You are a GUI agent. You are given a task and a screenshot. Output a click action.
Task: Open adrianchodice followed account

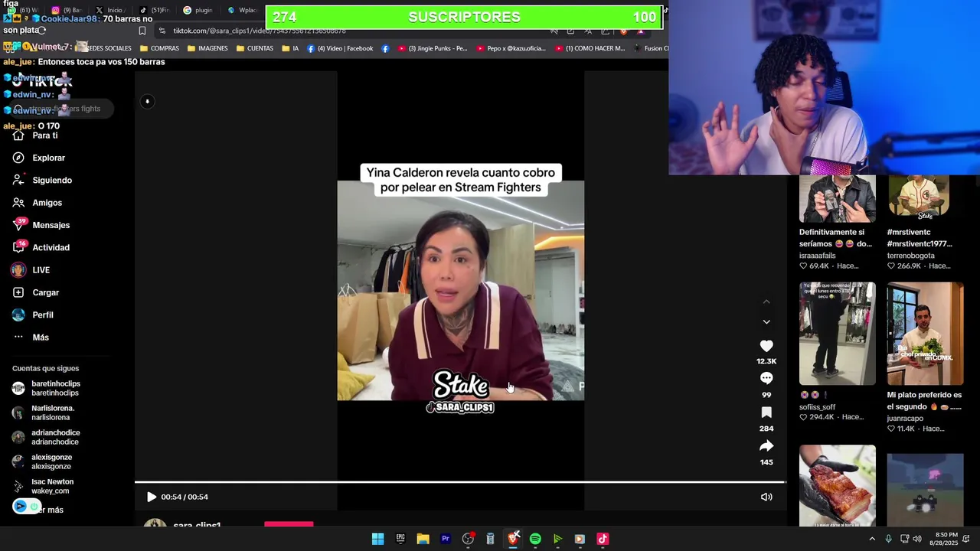pos(46,437)
